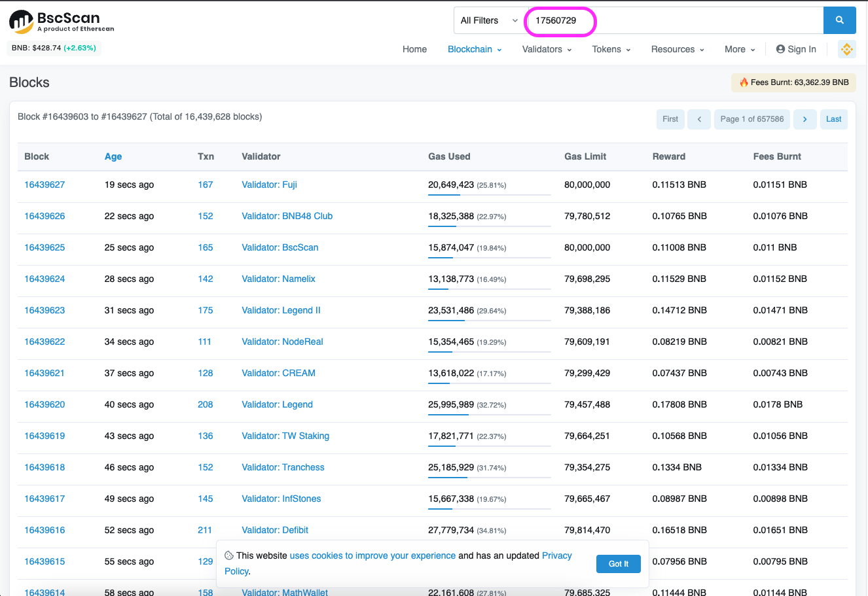Open block 16439620
The height and width of the screenshot is (596, 868).
tap(45, 404)
